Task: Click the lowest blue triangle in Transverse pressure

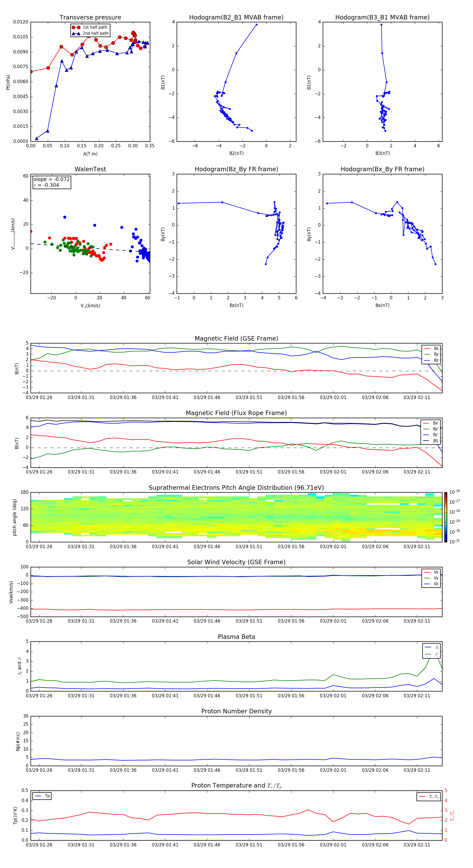Action: [x=37, y=139]
